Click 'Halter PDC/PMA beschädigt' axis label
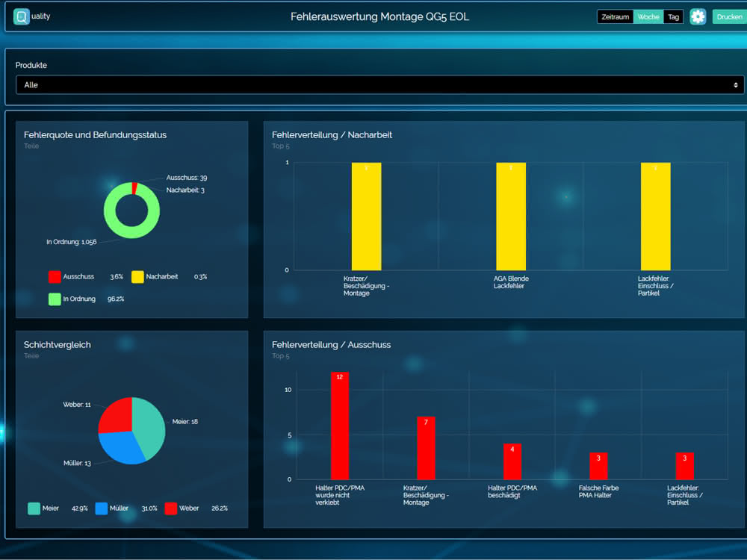The image size is (747, 560). 512,491
